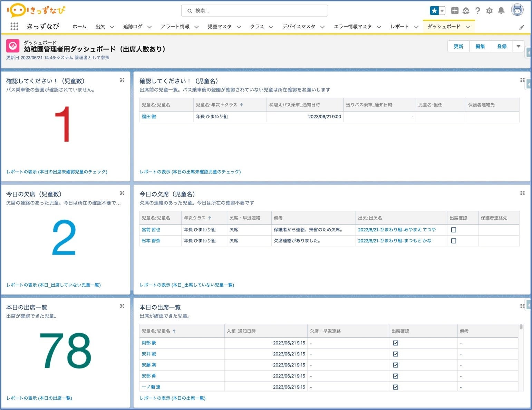Check 出席確認 box for 宮前 哲也
This screenshot has width=532, height=410.
point(454,230)
